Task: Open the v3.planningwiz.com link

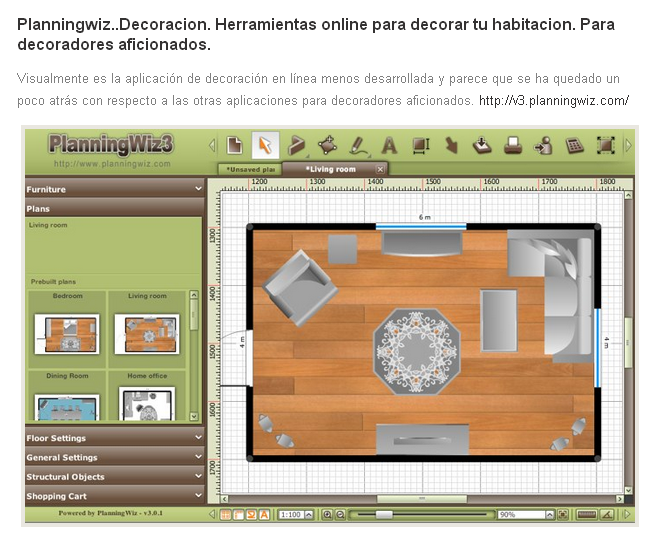Action: pos(554,100)
